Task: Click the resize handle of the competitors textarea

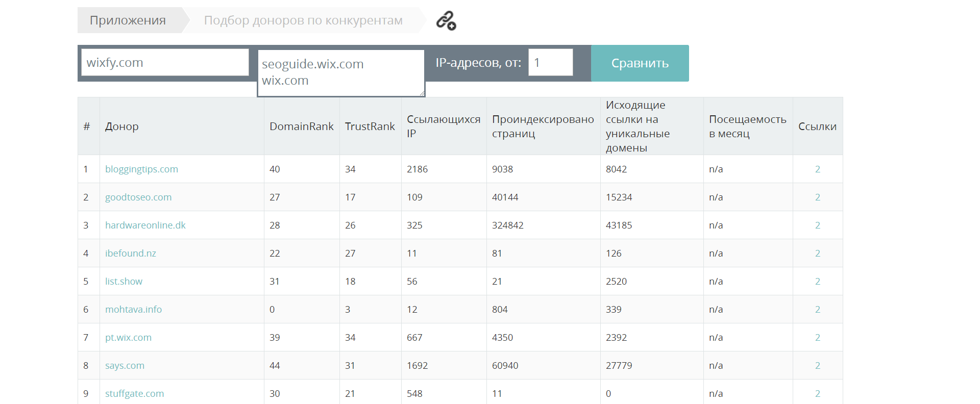Action: click(x=422, y=93)
